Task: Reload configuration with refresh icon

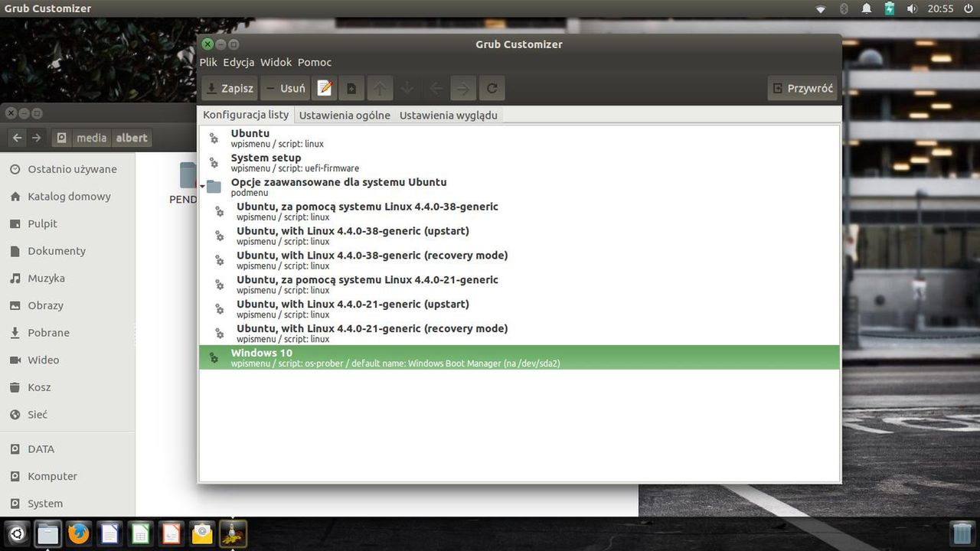Action: (492, 88)
